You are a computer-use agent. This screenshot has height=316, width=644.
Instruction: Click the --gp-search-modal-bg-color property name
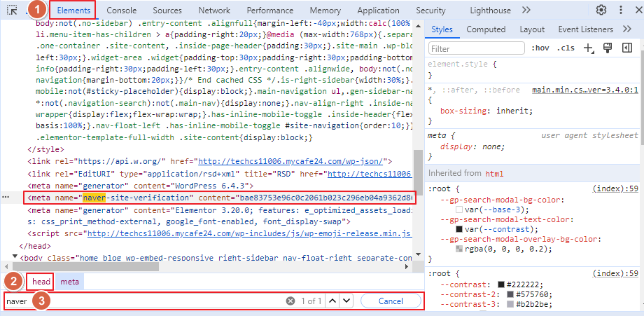pos(500,200)
